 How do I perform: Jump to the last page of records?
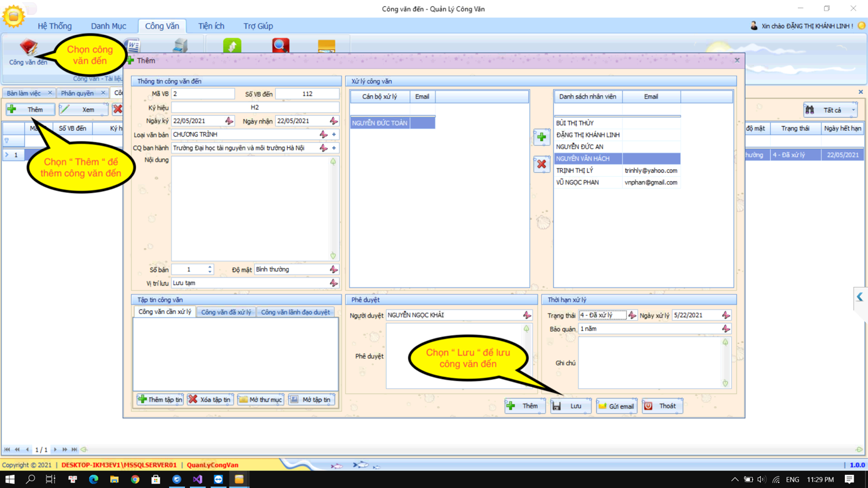[x=75, y=450]
